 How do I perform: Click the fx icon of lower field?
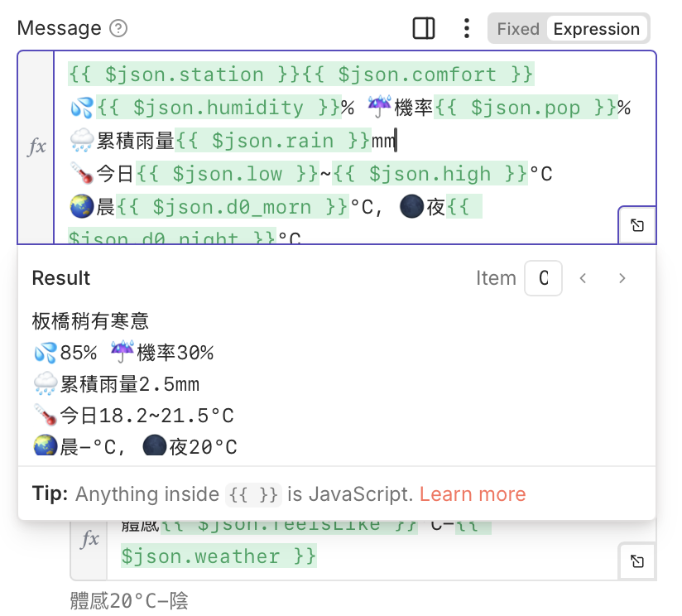point(89,540)
